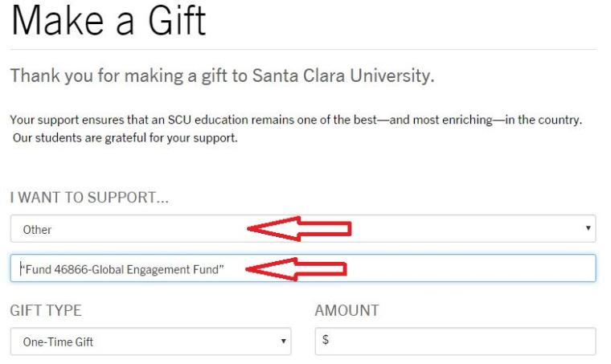
Task: Click the "Make a Gift" page heading
Action: 108,22
